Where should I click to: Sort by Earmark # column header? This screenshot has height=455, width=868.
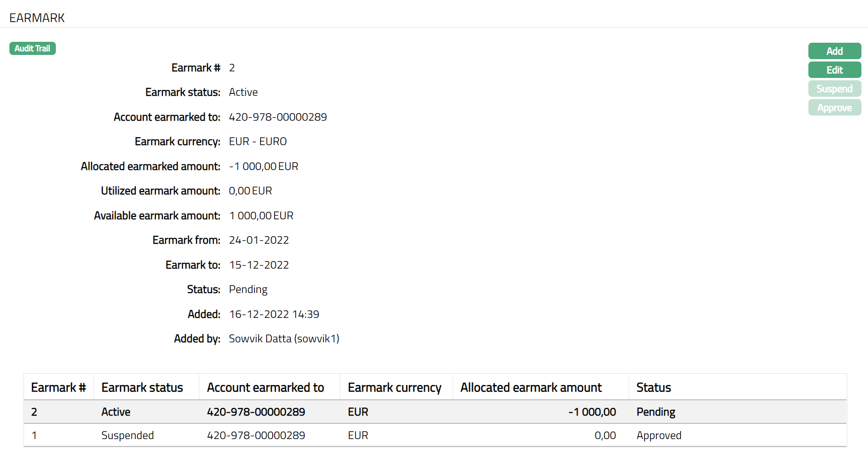pyautogui.click(x=58, y=387)
